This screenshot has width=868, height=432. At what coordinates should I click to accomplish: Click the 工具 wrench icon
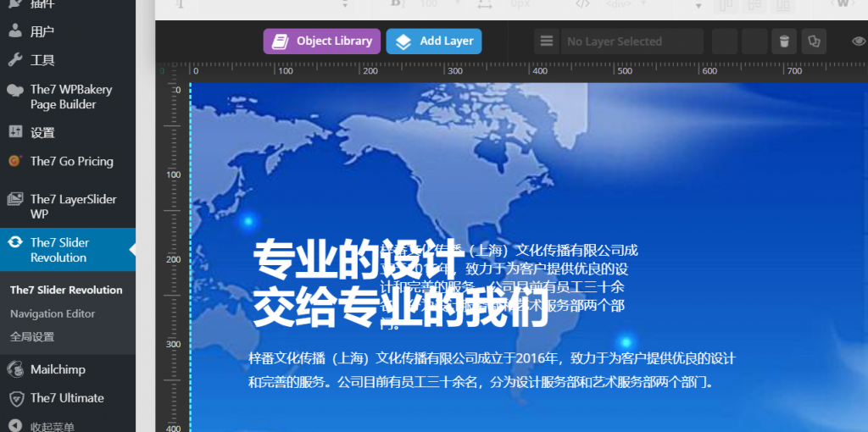15,59
